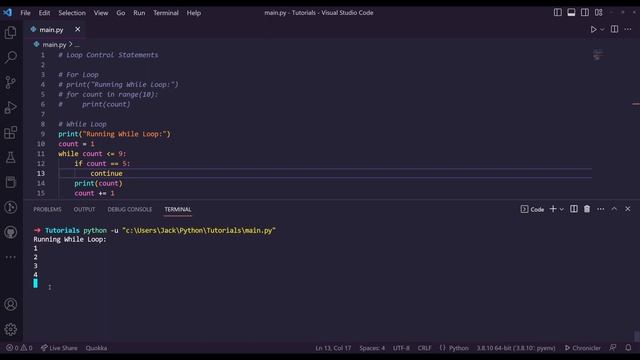Open the Edit menu
The width and height of the screenshot is (640, 360).
coord(44,13)
